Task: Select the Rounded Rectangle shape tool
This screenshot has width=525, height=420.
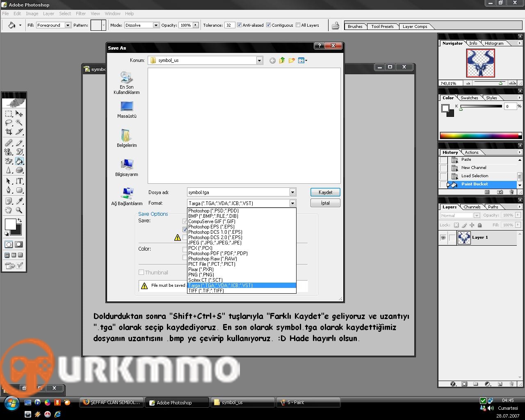Action: tap(19, 190)
